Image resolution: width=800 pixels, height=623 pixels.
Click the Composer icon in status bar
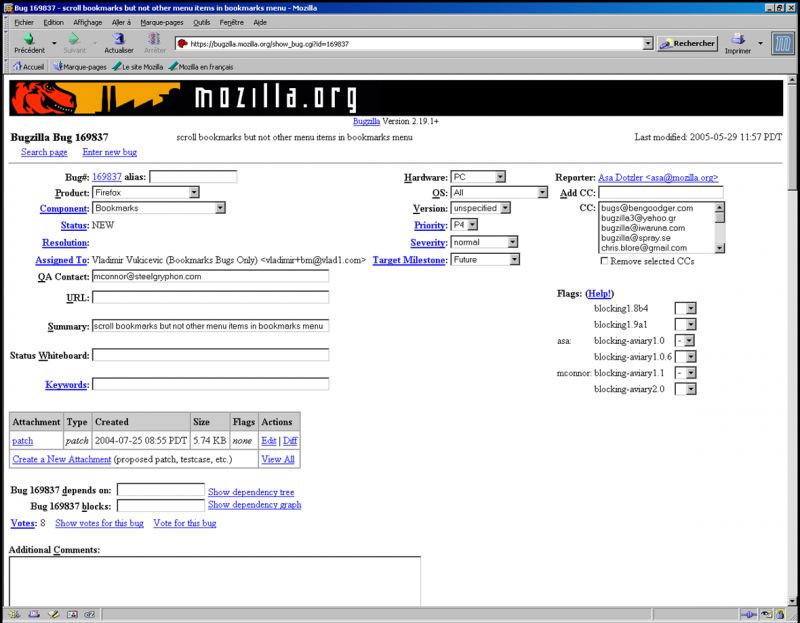click(53, 615)
